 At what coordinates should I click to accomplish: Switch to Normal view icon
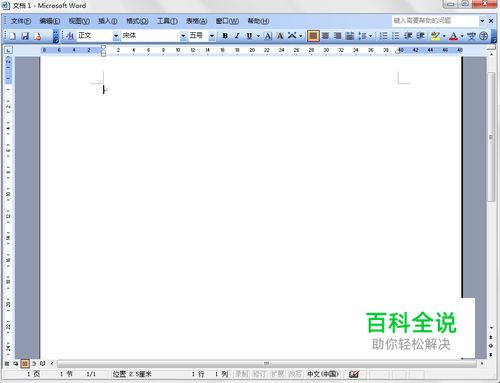(7, 364)
